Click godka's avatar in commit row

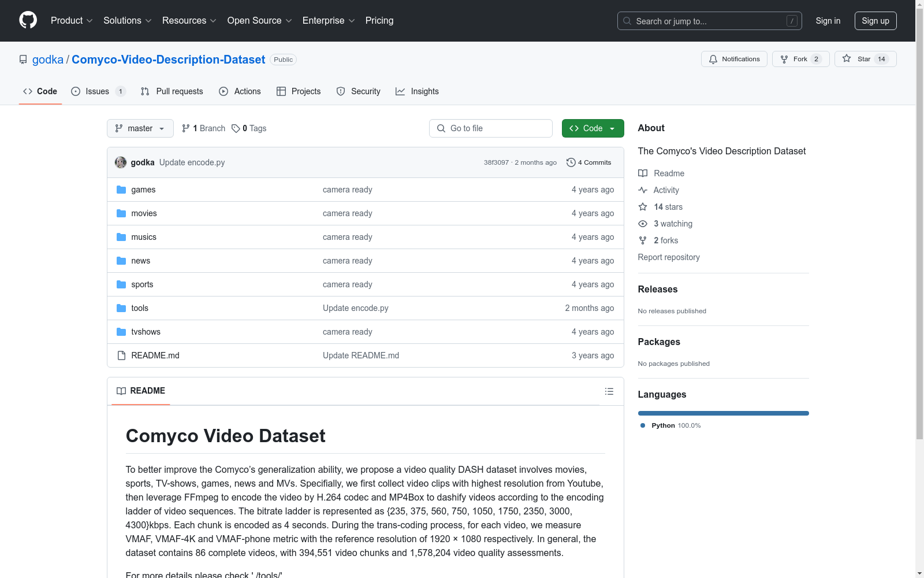click(x=121, y=162)
